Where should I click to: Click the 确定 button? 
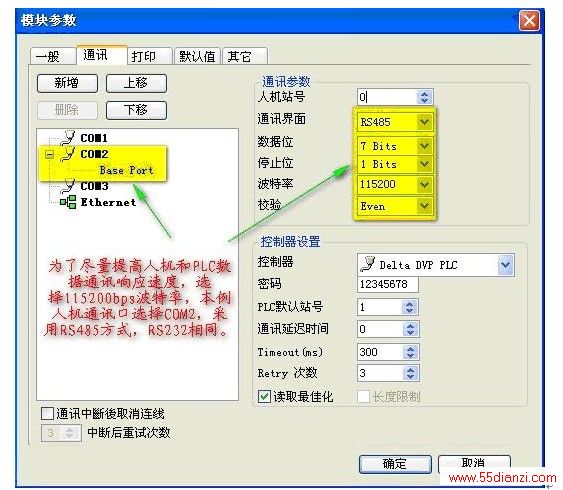395,464
